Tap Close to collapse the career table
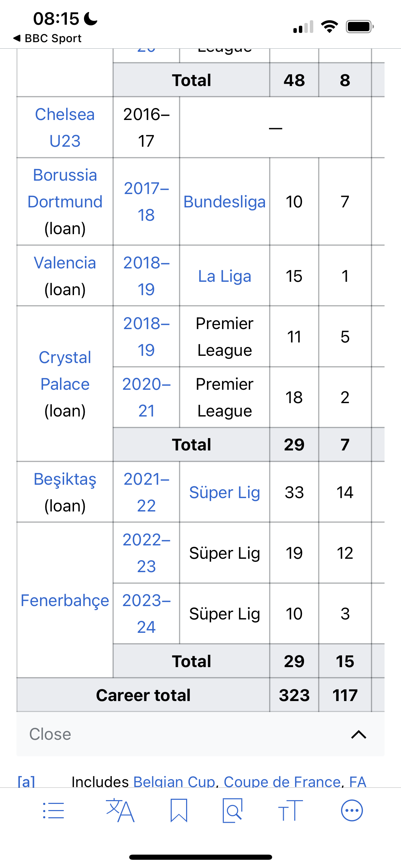This screenshot has height=868, width=401. coord(50,734)
